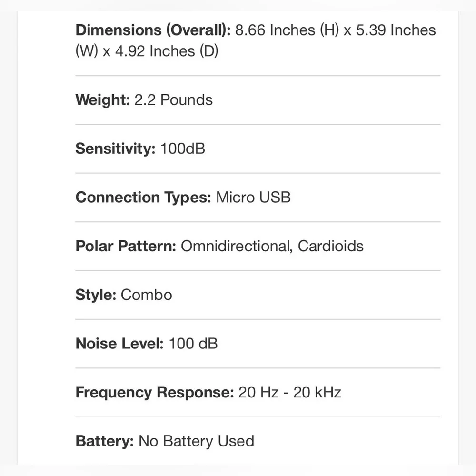This screenshot has width=476, height=476.
Task: Select the 100 dB noise level value
Action: (x=193, y=344)
